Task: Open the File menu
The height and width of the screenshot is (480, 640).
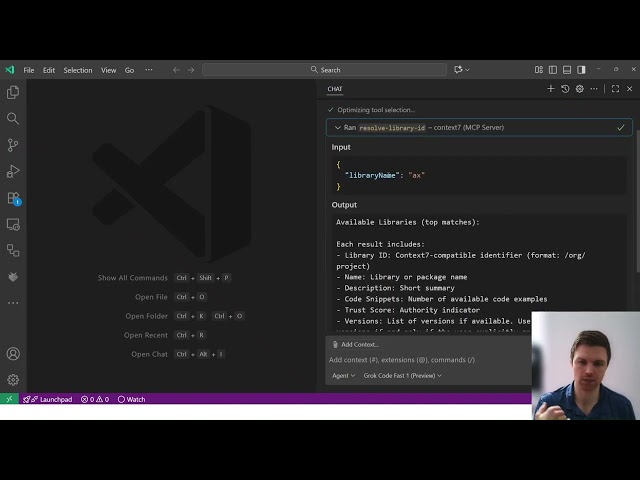Action: 29,70
